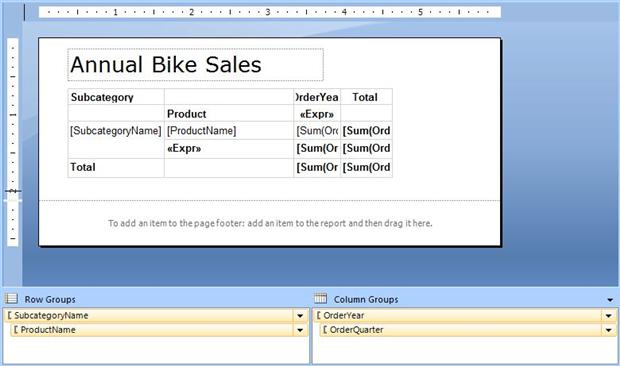Screen dimensions: 620x366
Task: Click the Product header cell
Action: pos(229,114)
